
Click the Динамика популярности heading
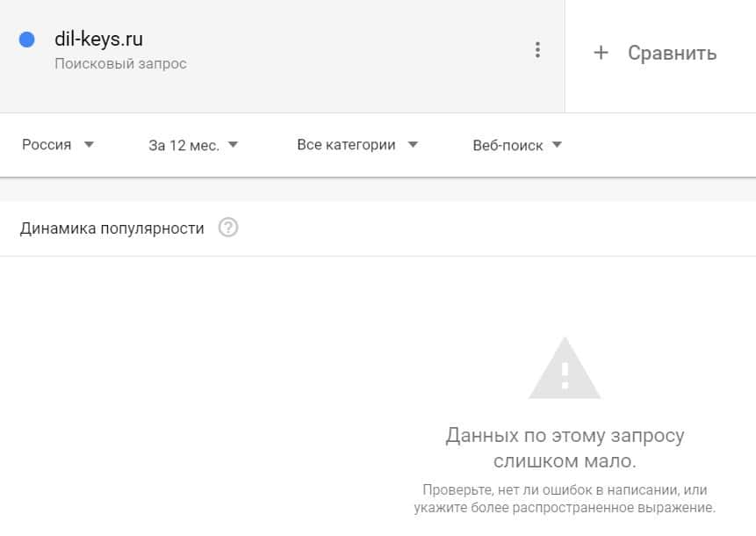(x=112, y=228)
